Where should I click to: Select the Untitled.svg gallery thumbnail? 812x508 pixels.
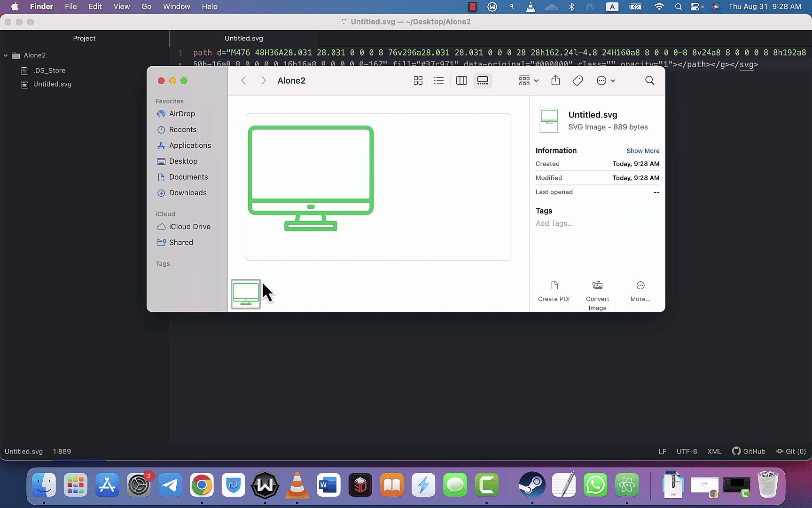click(246, 294)
